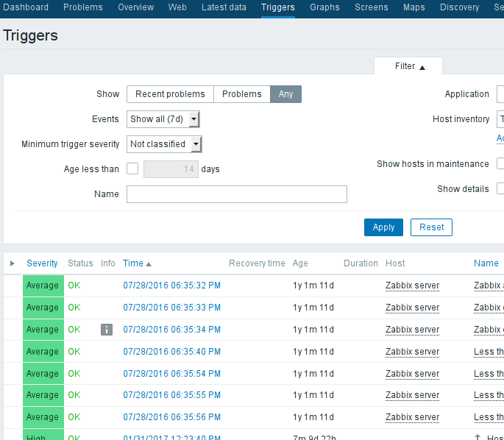Open the Minimum trigger severity dropdown
The width and height of the screenshot is (504, 440).
pos(164,144)
